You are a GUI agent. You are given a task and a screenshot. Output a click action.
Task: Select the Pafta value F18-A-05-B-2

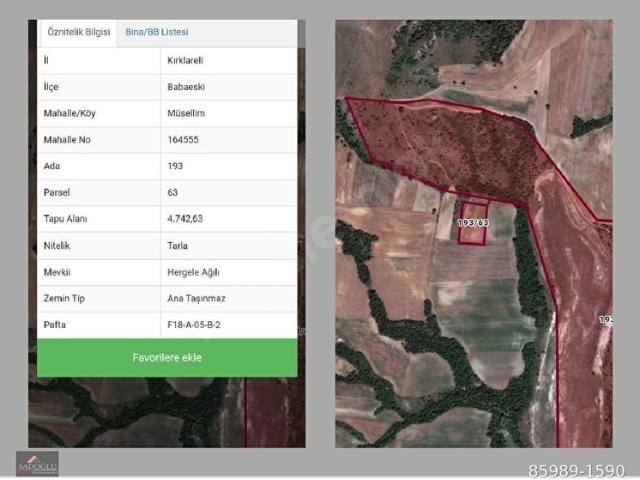click(193, 325)
